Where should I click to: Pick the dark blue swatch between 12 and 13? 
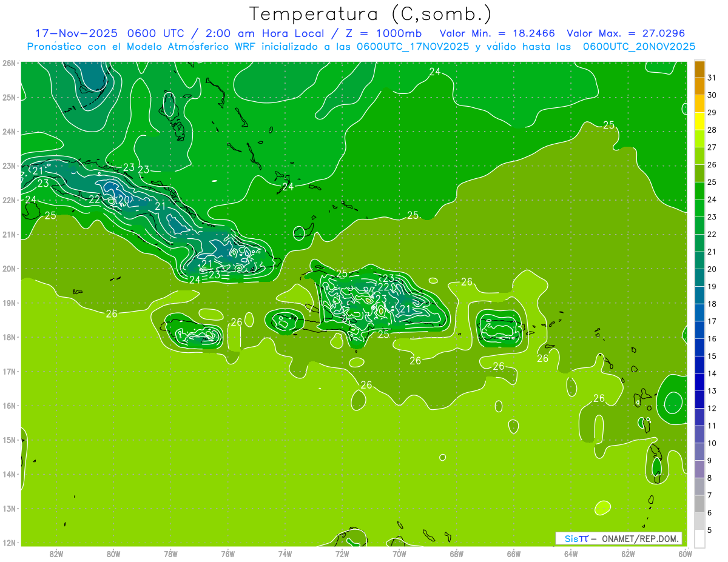[699, 400]
